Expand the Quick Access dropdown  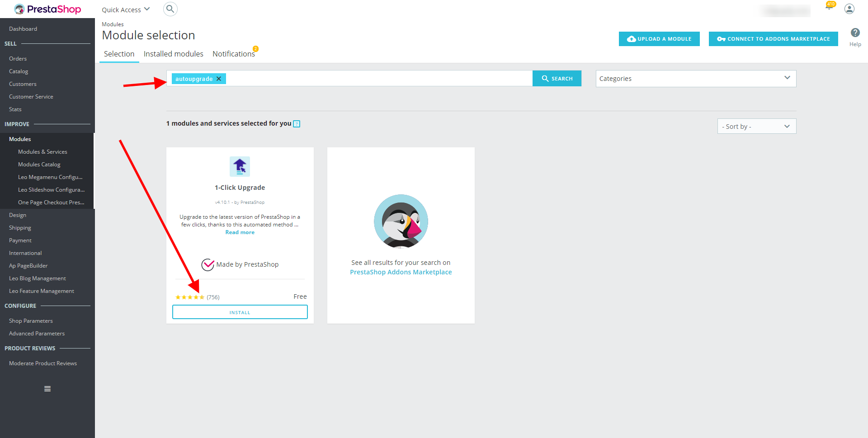pyautogui.click(x=126, y=9)
